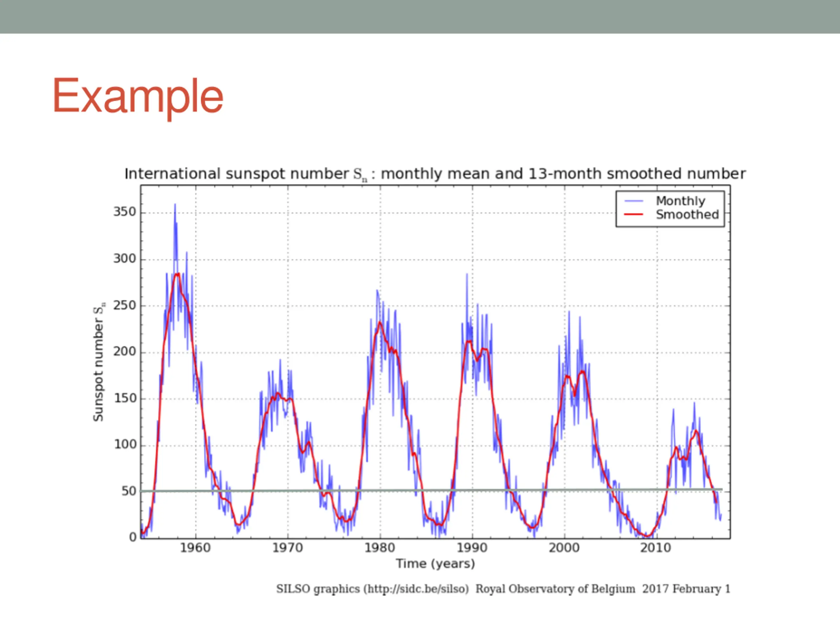
Task: Click the 50 value on the y-axis
Action: coord(129,492)
